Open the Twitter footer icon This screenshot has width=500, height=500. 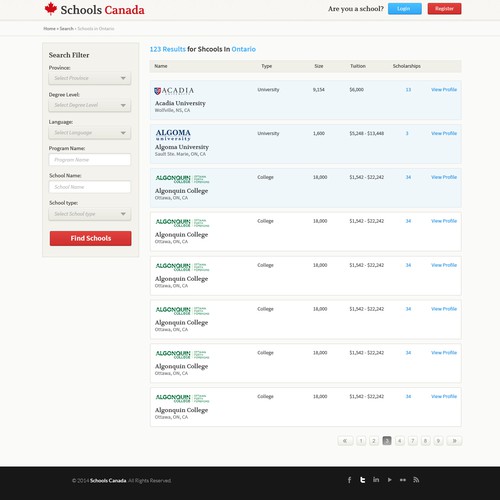click(x=363, y=480)
